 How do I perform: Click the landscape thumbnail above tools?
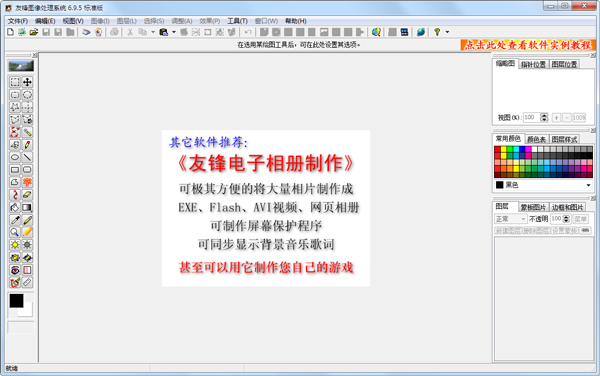pos(21,66)
